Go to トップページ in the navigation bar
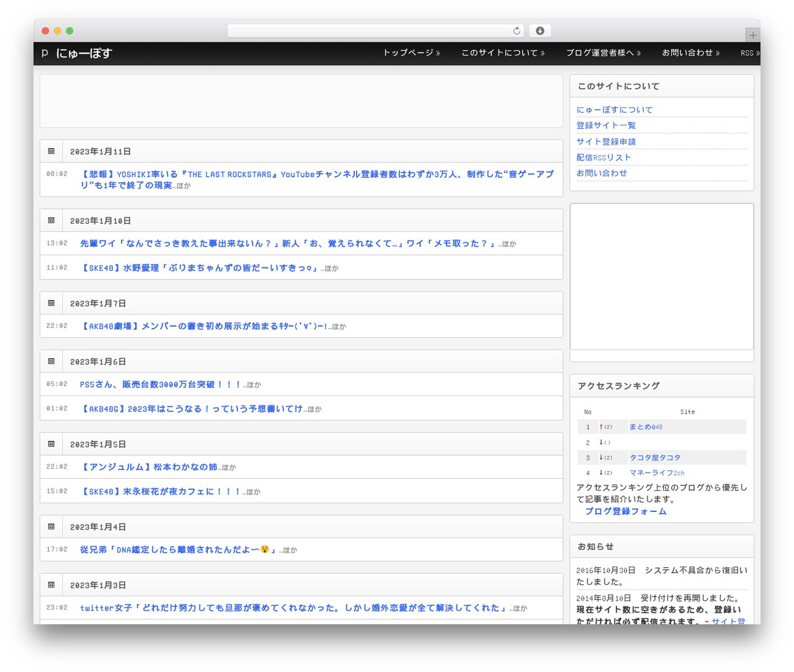The image size is (794, 672). click(411, 53)
